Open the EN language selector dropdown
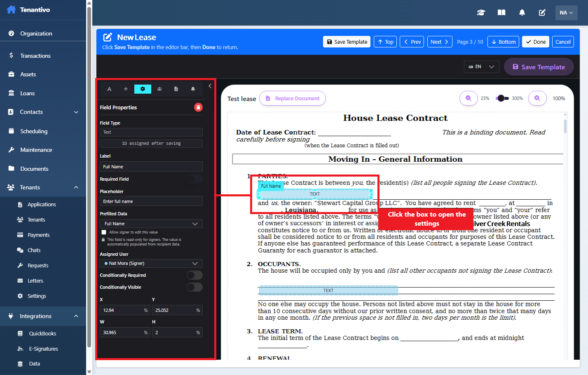This screenshot has width=588, height=375. click(x=481, y=67)
